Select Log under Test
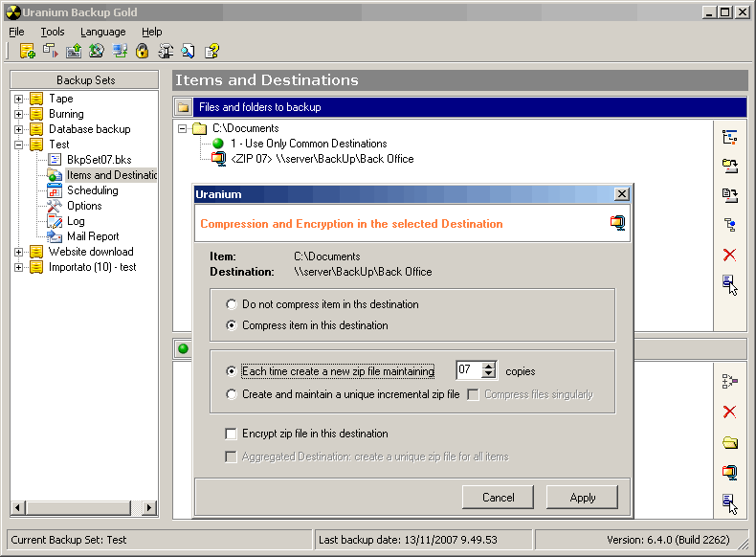 click(x=76, y=221)
